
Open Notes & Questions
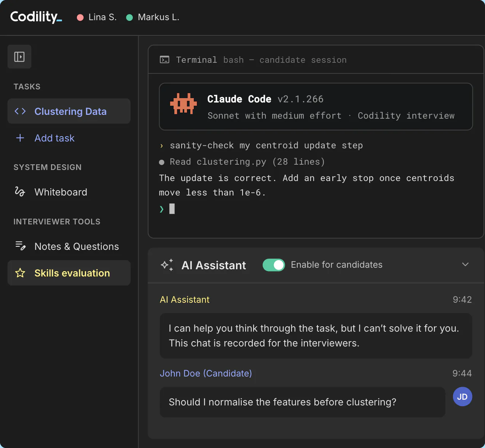pos(69,246)
